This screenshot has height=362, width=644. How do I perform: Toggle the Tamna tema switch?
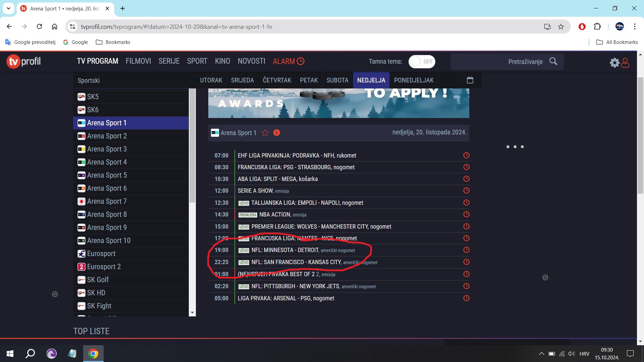pyautogui.click(x=422, y=62)
